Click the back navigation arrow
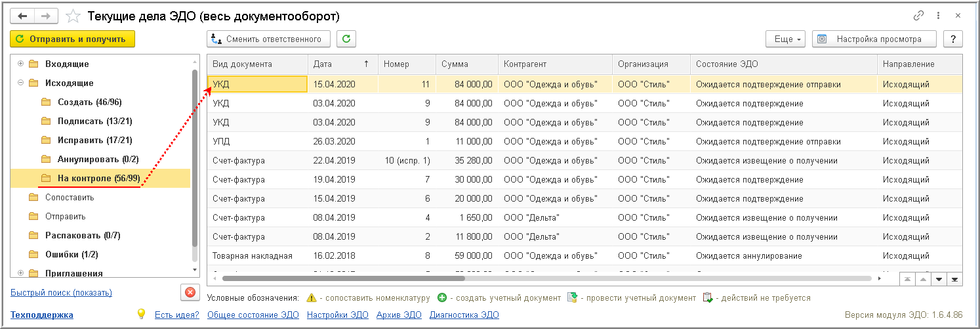The image size is (980, 329). click(22, 16)
